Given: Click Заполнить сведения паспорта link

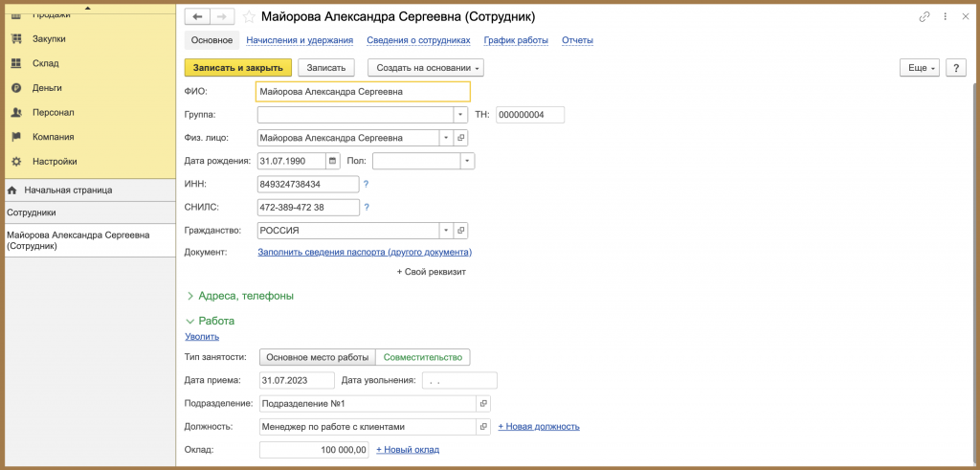Looking at the screenshot, I should tap(365, 253).
